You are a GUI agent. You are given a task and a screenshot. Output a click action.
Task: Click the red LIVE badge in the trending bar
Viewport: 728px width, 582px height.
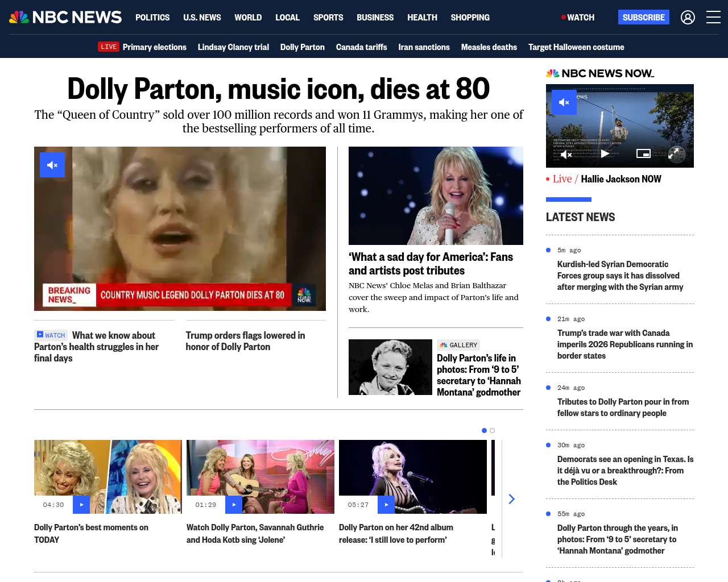pos(109,47)
